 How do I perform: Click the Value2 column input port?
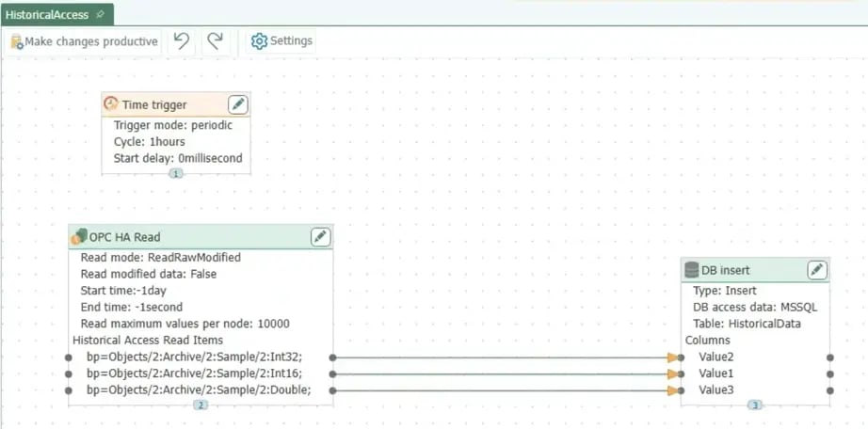point(681,357)
